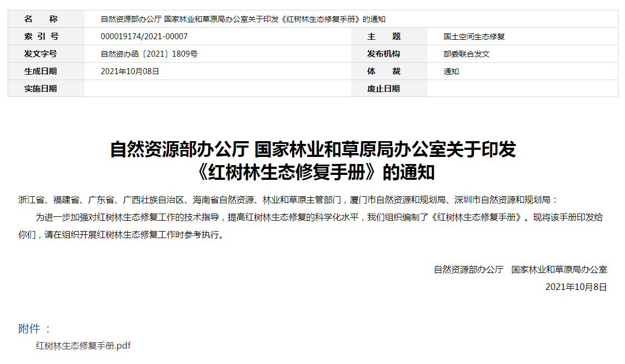Click the 索引号 label
This screenshot has width=625, height=364.
coord(41,37)
